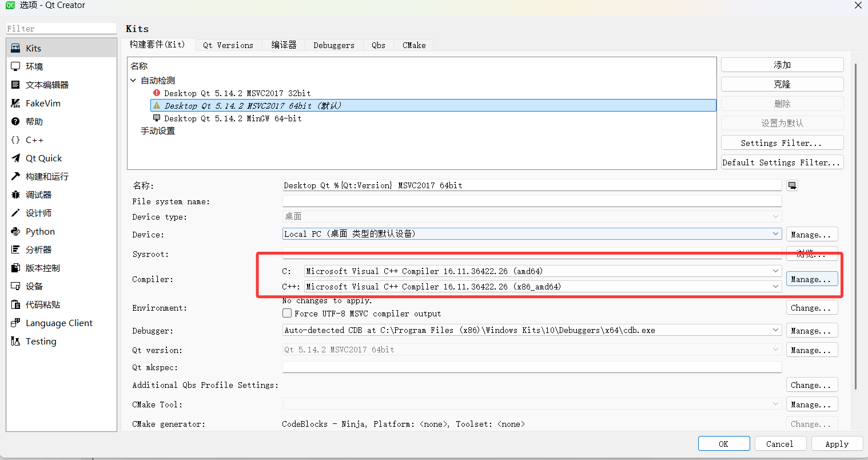Open the 版本控制 category icon
This screenshot has height=460, width=868.
point(15,268)
